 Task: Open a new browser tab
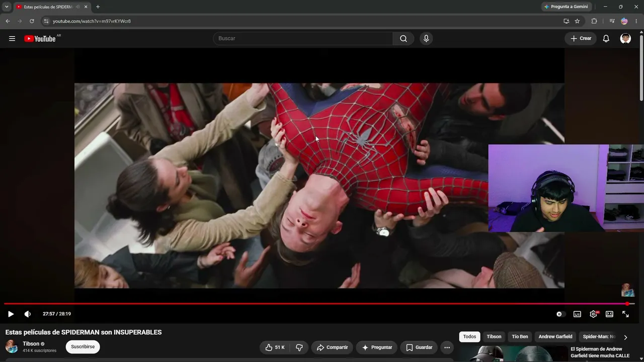[x=98, y=7]
